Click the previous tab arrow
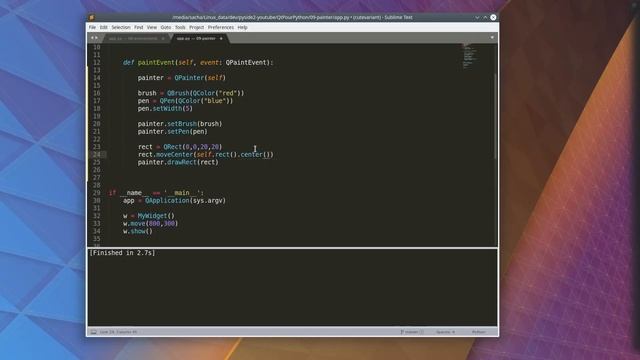 (92, 38)
